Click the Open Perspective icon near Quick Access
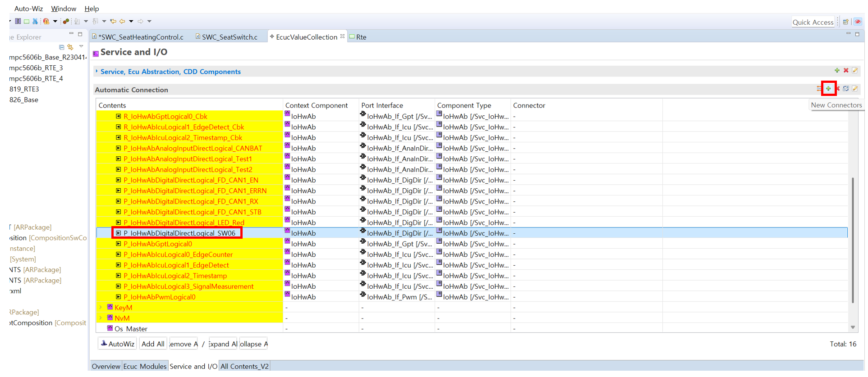This screenshot has width=868, height=377. tap(846, 22)
